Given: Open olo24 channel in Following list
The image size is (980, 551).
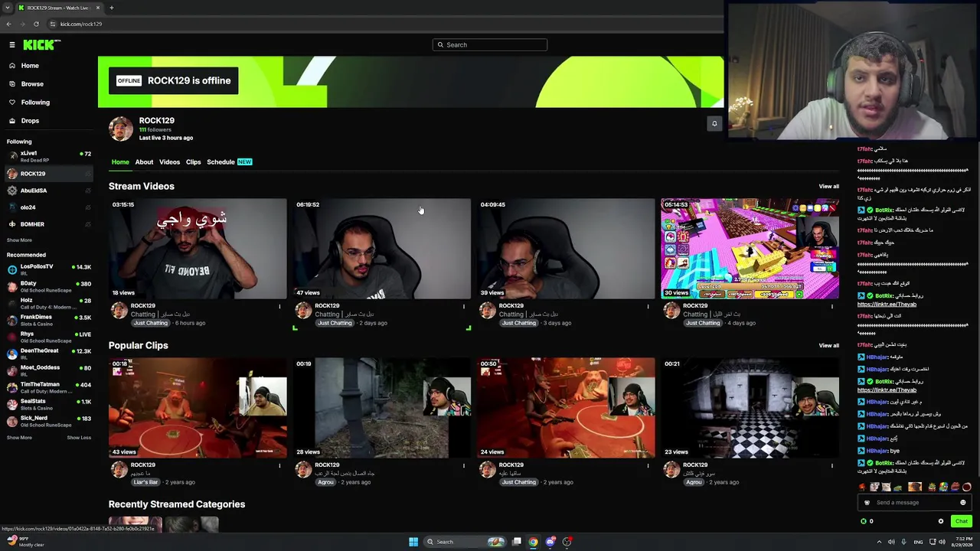Looking at the screenshot, I should (49, 207).
